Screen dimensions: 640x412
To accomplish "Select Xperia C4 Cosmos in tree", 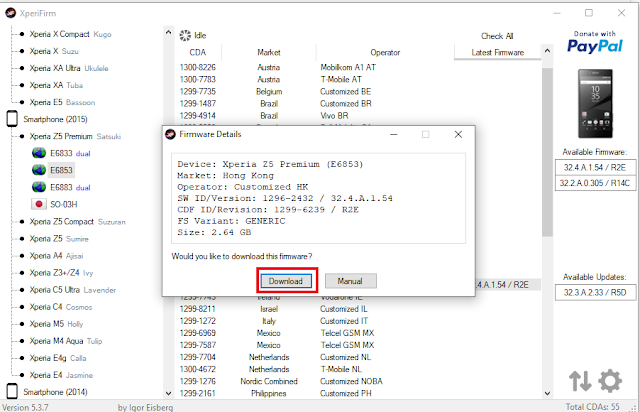I will 61,307.
